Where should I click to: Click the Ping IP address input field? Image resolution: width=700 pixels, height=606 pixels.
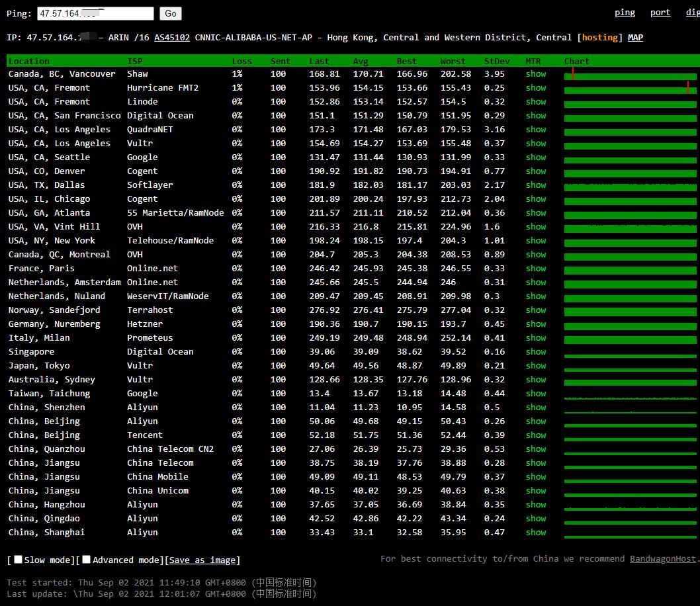pos(95,13)
